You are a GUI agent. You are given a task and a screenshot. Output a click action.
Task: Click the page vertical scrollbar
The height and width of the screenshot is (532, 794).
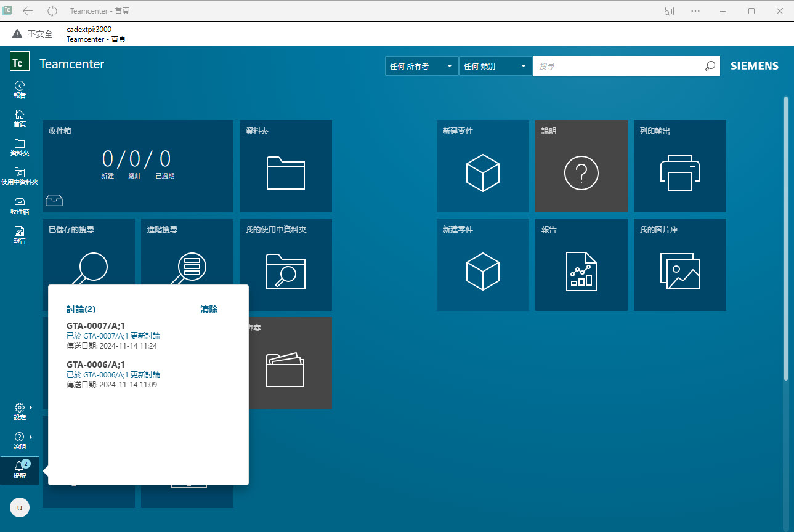[x=786, y=238]
